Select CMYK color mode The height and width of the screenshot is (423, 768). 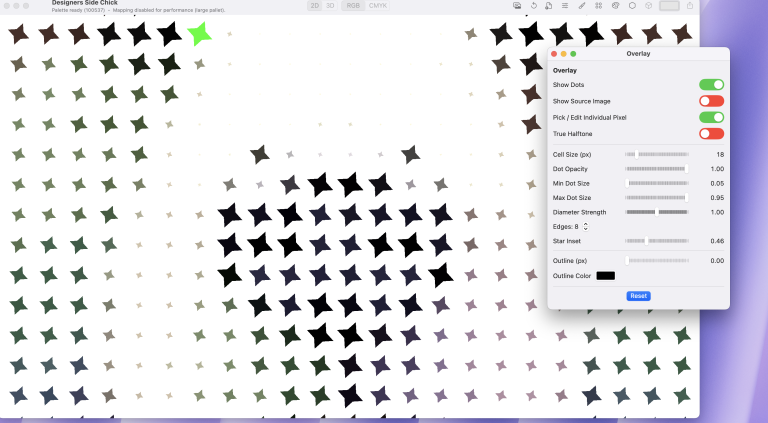(378, 6)
